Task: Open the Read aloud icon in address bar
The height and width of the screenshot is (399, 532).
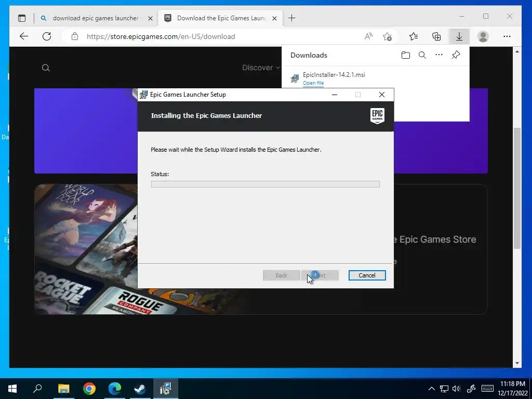Action: click(368, 36)
